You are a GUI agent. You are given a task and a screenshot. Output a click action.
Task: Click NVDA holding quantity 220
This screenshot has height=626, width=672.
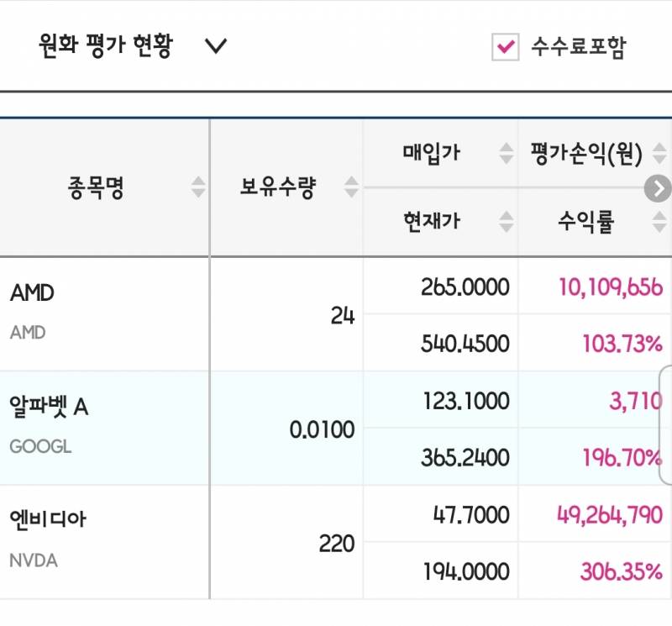pyautogui.click(x=337, y=544)
